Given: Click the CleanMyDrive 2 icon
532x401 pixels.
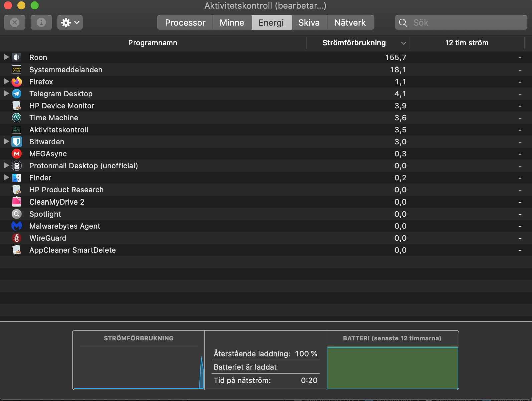Looking at the screenshot, I should click(17, 202).
